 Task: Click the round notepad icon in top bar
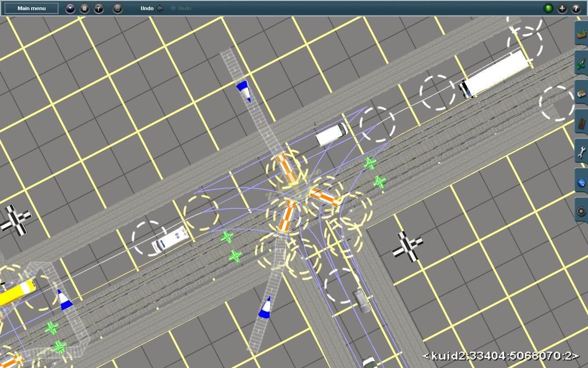click(85, 8)
